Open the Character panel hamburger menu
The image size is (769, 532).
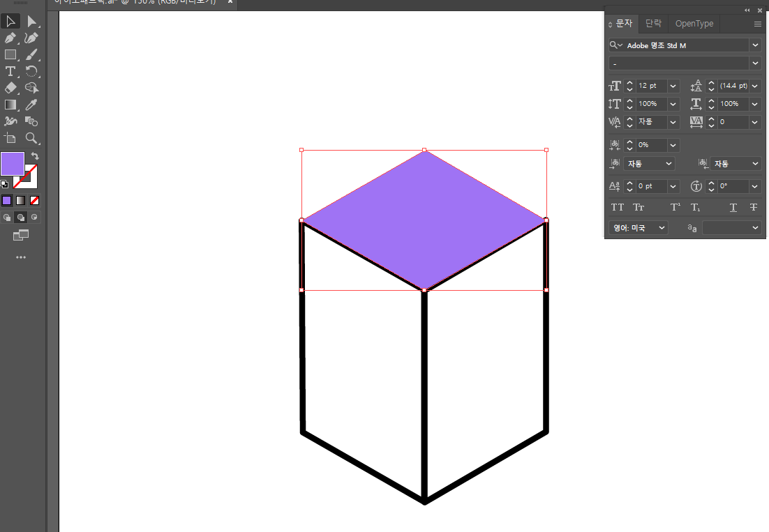(758, 23)
